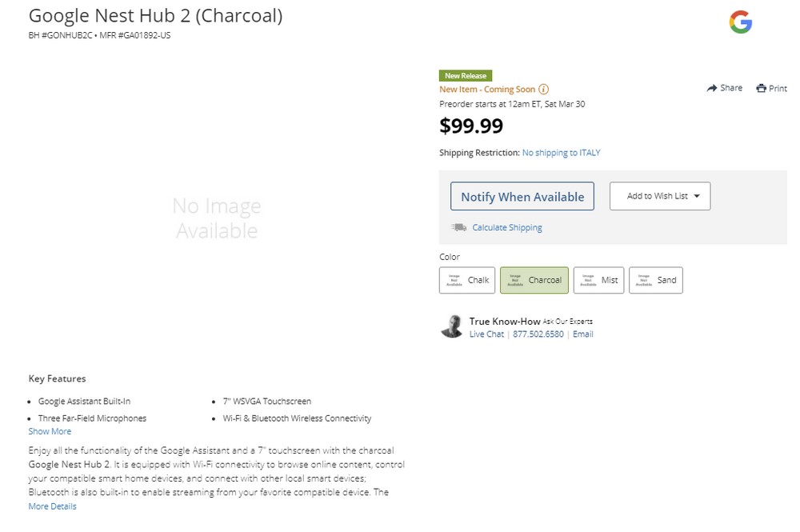The height and width of the screenshot is (532, 800).
Task: Start a Live Chat with experts
Action: (x=486, y=334)
